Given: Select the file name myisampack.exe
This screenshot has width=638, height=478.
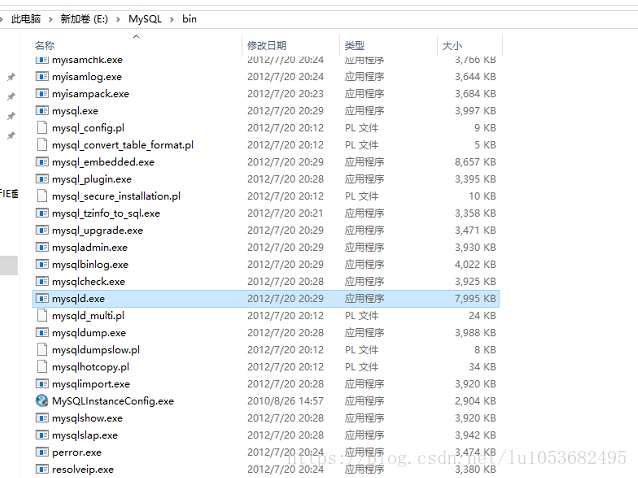Looking at the screenshot, I should (x=90, y=94).
